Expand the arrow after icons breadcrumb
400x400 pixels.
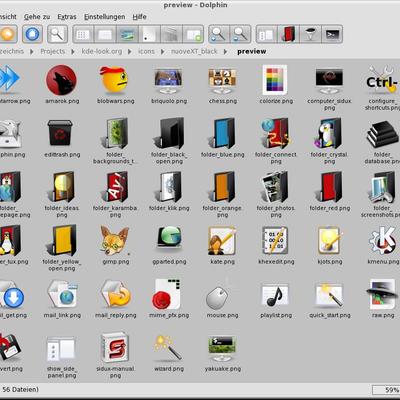tap(163, 52)
